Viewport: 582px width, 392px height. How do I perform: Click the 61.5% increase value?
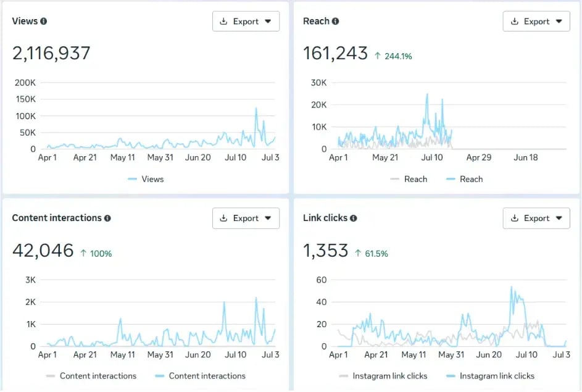click(376, 254)
